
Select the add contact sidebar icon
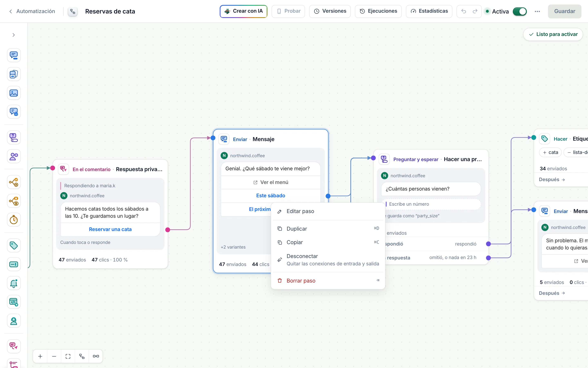point(14,156)
